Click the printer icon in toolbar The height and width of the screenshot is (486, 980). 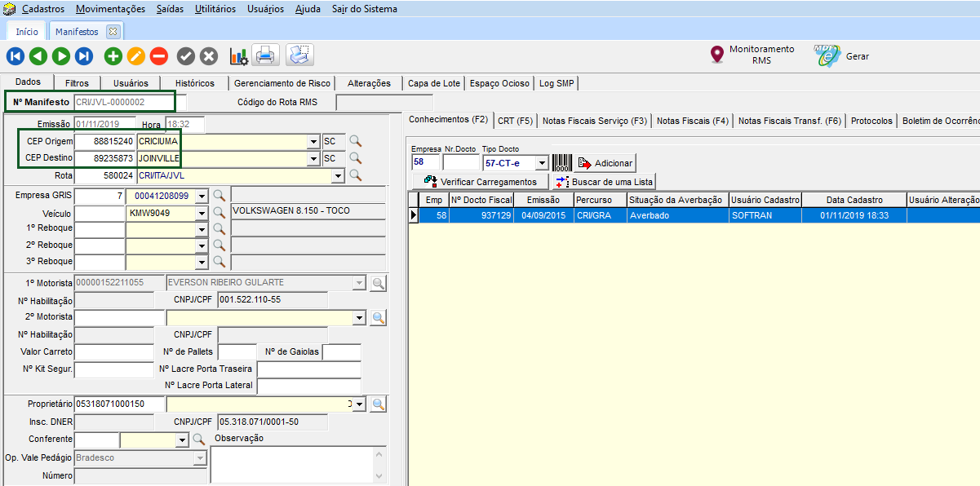click(266, 56)
